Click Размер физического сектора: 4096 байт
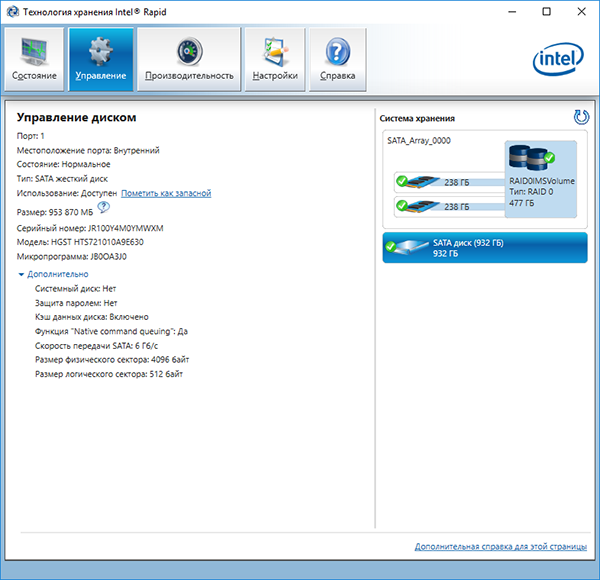The image size is (600, 580). coord(112,360)
